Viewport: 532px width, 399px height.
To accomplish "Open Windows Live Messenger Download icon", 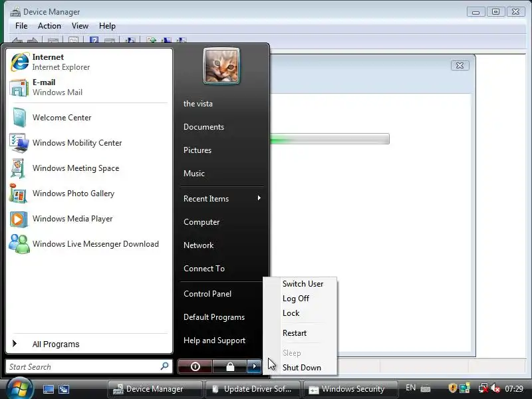I will (x=19, y=244).
